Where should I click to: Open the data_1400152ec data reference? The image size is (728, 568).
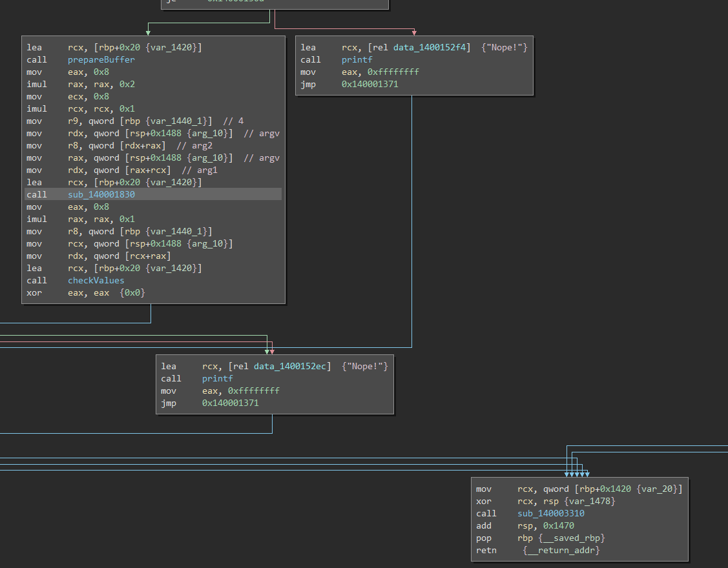pyautogui.click(x=289, y=366)
